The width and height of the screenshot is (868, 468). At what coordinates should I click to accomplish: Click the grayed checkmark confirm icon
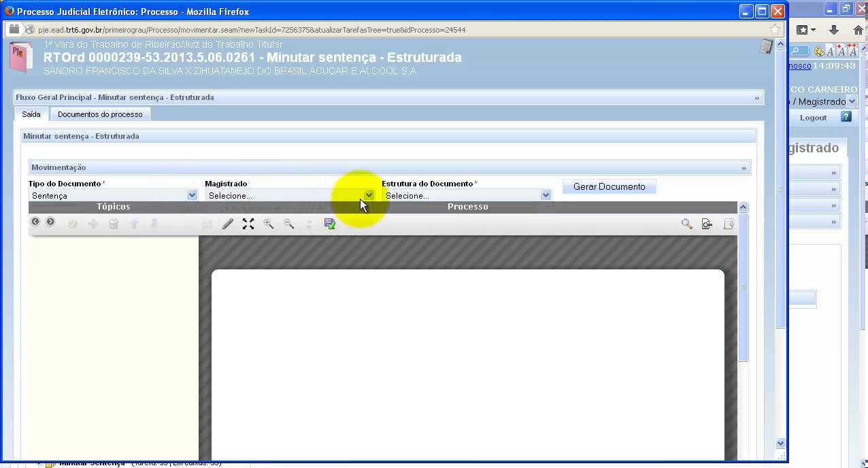[73, 224]
